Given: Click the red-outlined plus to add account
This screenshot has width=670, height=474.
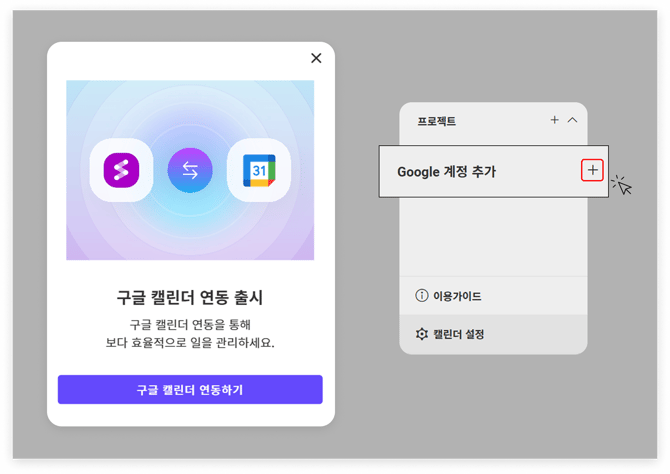Looking at the screenshot, I should click(x=593, y=171).
